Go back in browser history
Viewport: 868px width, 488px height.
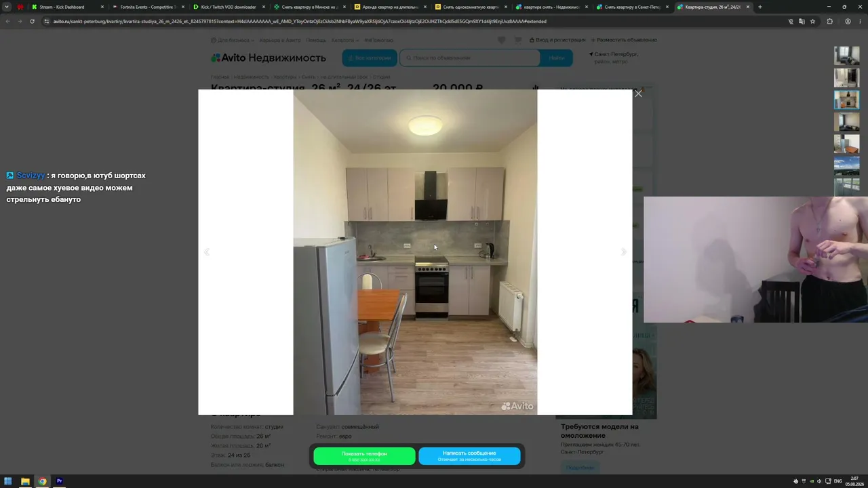pos(7,21)
